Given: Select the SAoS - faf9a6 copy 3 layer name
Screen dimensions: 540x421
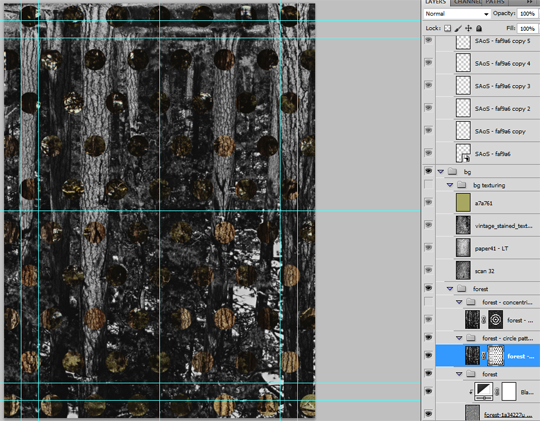Looking at the screenshot, I should (502, 86).
